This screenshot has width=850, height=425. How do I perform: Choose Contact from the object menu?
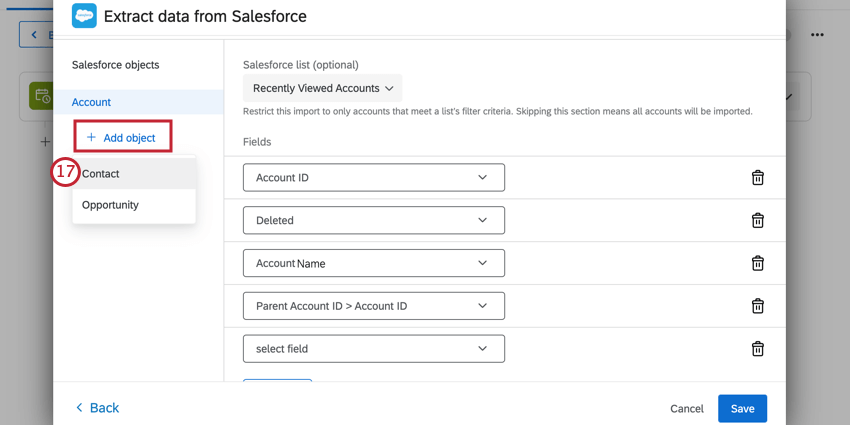pyautogui.click(x=134, y=174)
